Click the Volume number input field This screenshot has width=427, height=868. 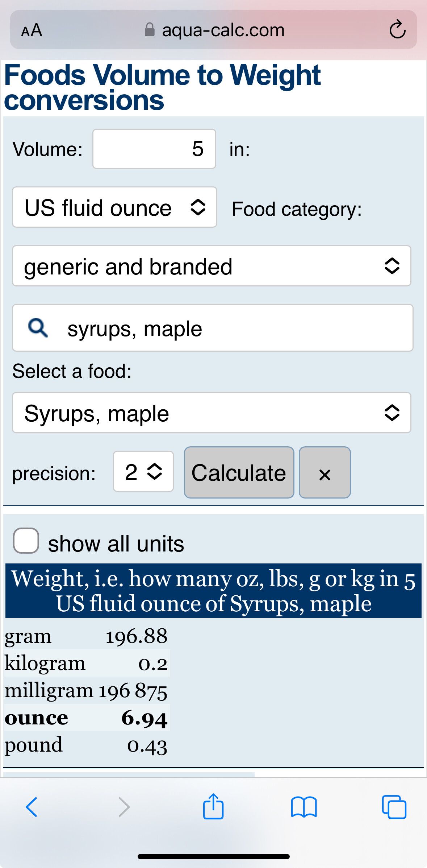coord(154,149)
